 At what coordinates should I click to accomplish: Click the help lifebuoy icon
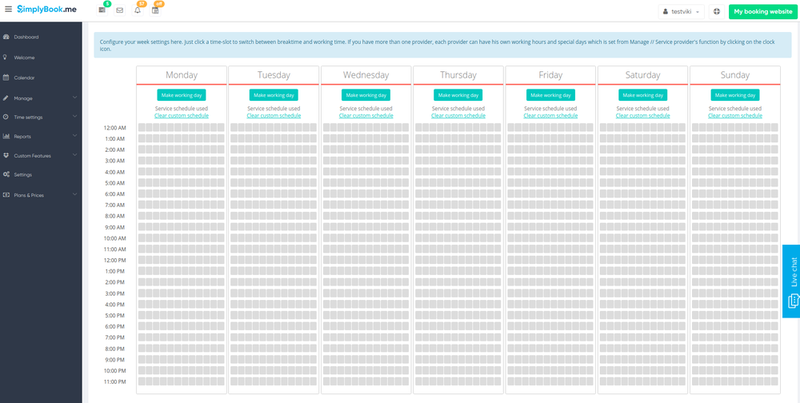pos(716,11)
